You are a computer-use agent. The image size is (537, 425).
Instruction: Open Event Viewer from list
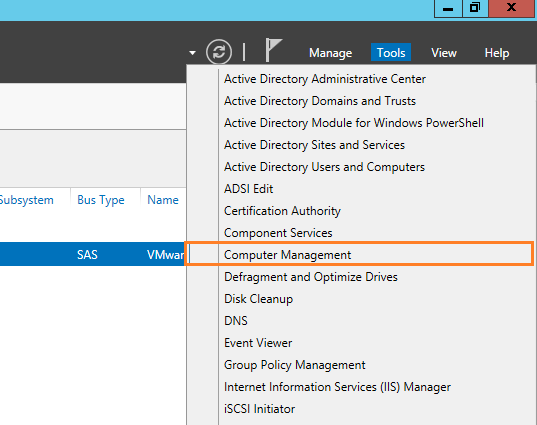point(258,343)
